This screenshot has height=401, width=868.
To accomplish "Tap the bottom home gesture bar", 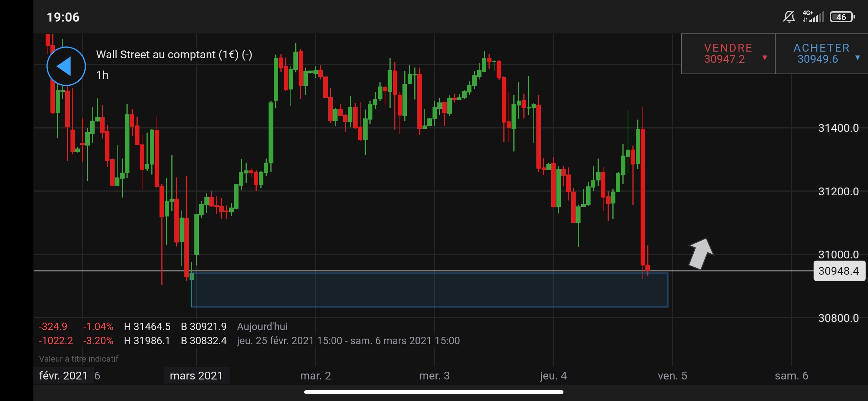I will pos(434,392).
